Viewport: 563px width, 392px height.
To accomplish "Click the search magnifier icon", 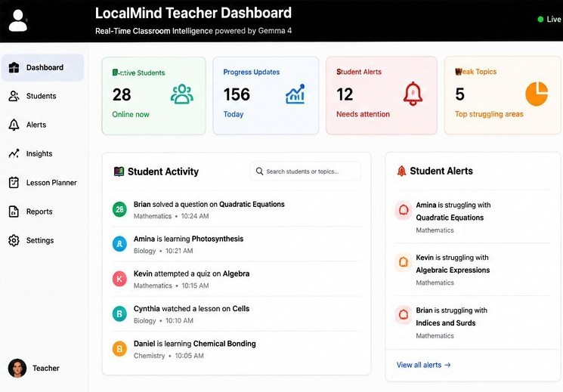I will tap(259, 171).
